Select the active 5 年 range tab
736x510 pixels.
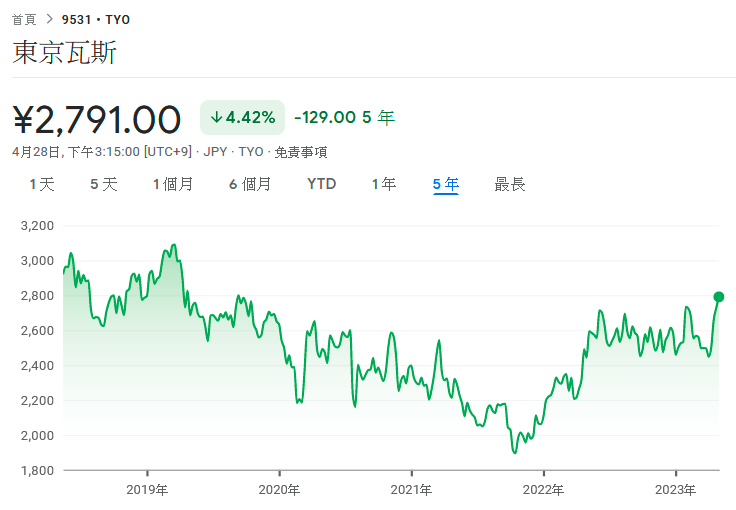pos(445,184)
